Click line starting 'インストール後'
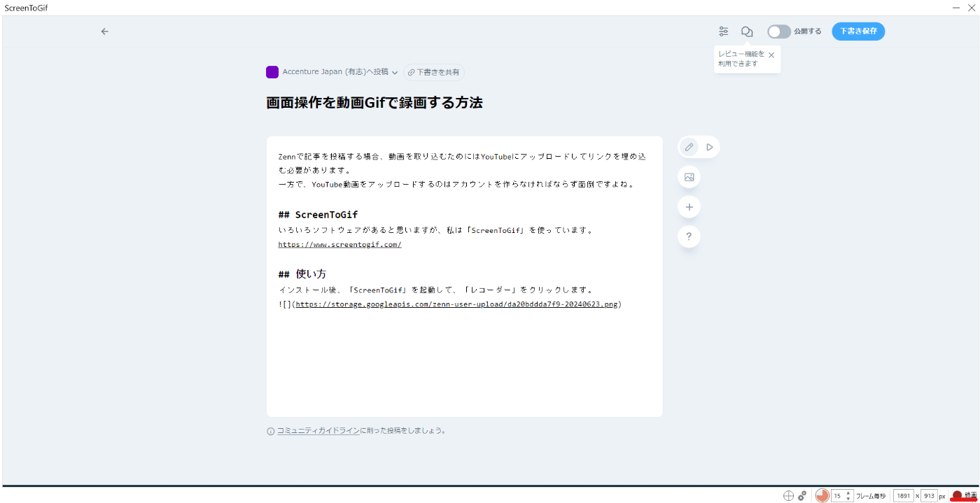Screen dimensions: 980x503 coord(436,290)
